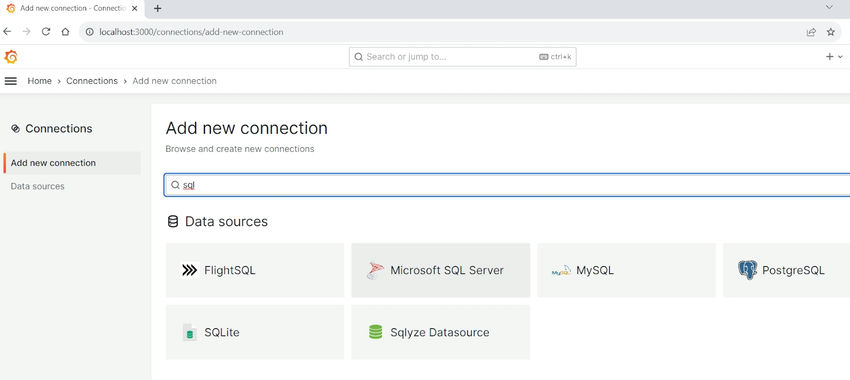The image size is (850, 380).
Task: Click the browser home icon
Action: (x=66, y=32)
